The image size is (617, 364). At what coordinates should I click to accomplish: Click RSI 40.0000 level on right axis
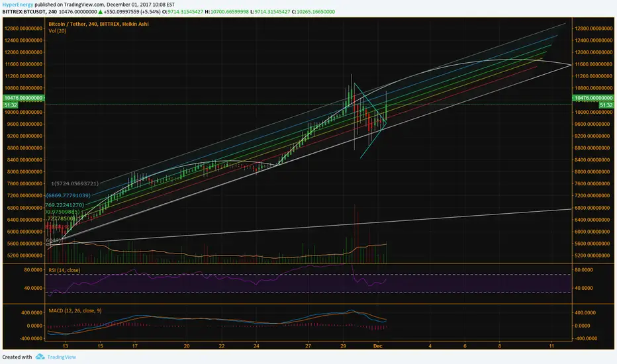[x=585, y=288]
